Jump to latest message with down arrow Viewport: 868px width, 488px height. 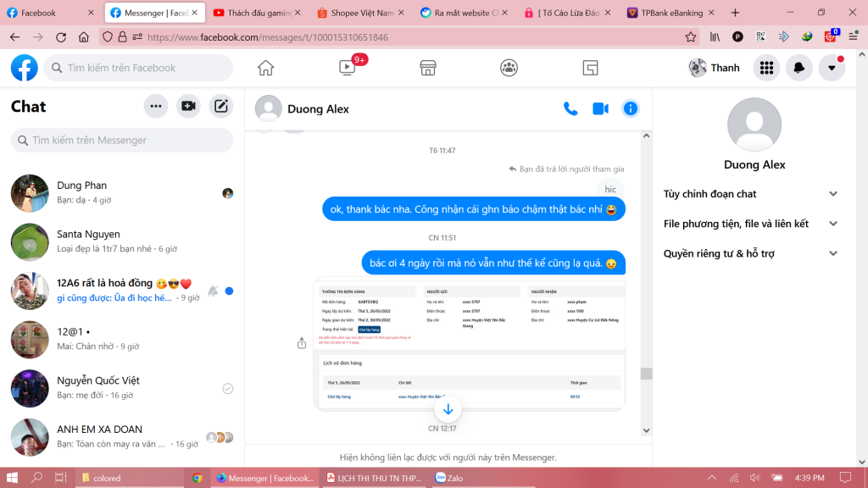(448, 410)
